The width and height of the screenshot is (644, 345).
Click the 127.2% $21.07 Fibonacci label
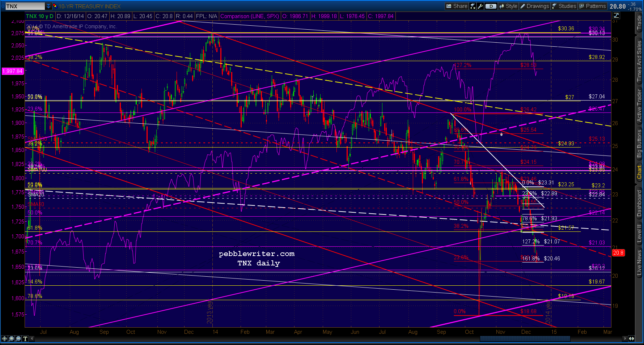pyautogui.click(x=541, y=241)
